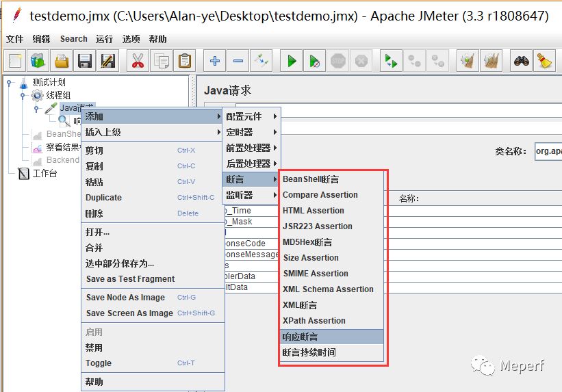The image size is (562, 392).
Task: Click the Toggle enable/disable toolbar icon
Action: coord(261,61)
